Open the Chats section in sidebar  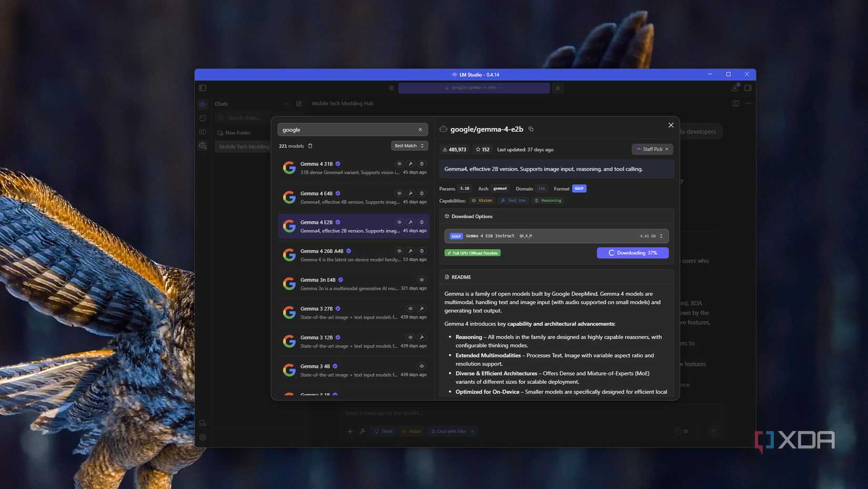(221, 104)
